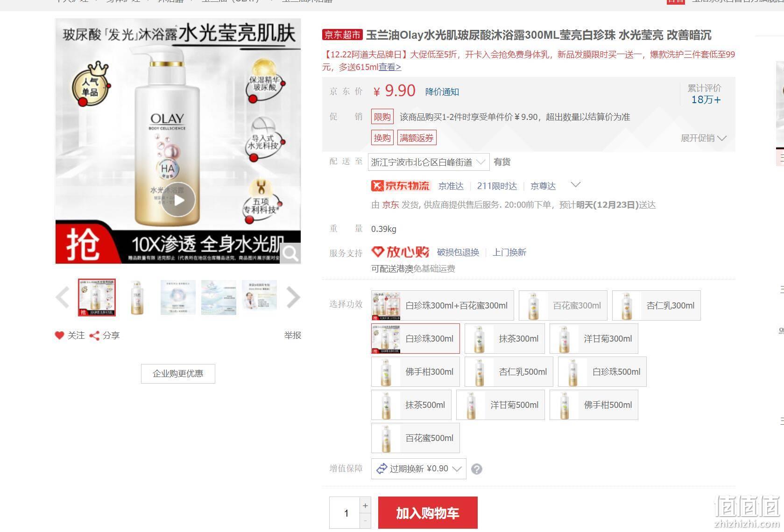Expand 展开促销 promotions
784x532 pixels.
pos(704,138)
